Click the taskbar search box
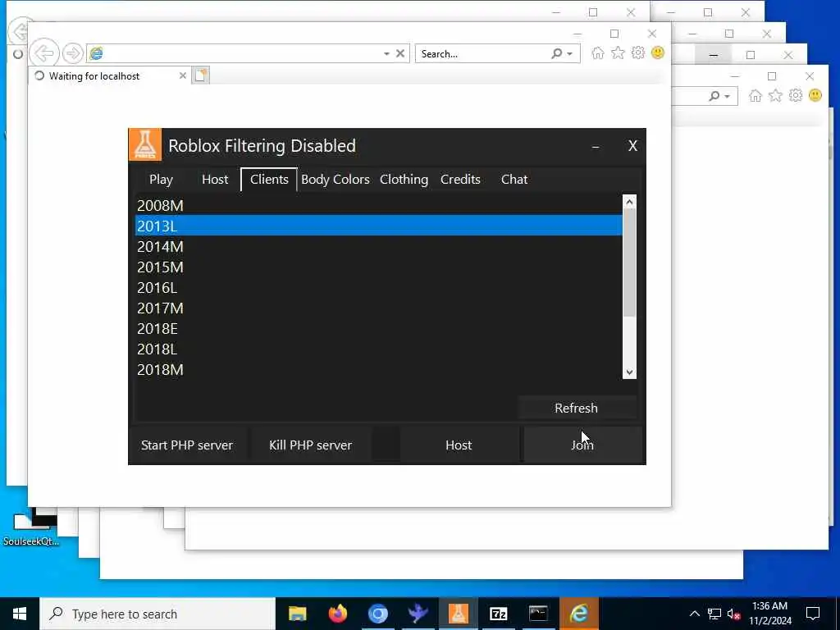 (x=157, y=614)
